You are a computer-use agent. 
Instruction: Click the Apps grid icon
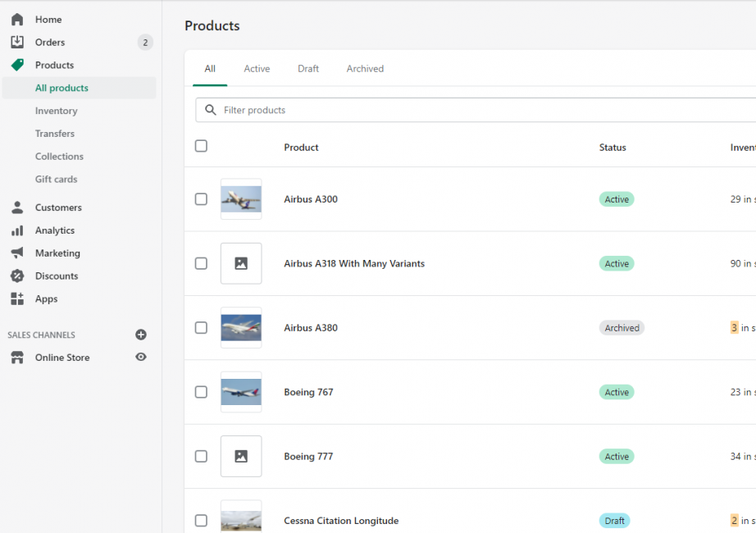pyautogui.click(x=17, y=298)
